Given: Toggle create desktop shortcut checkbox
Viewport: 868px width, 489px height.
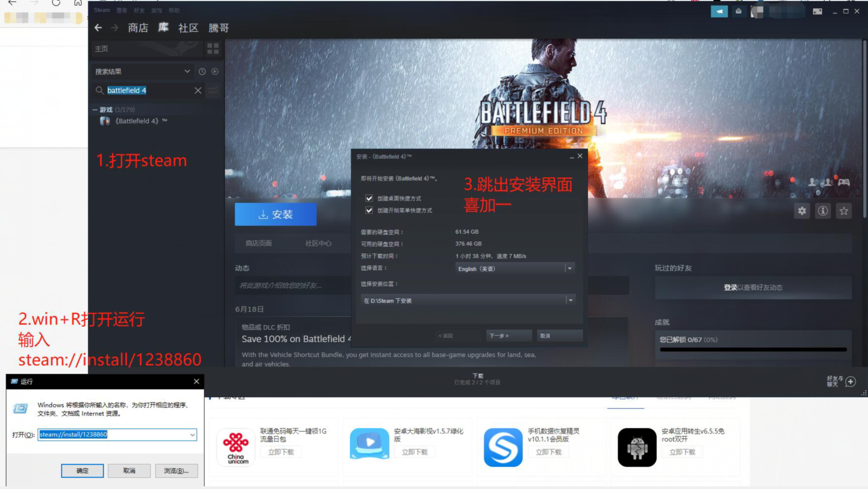Looking at the screenshot, I should pos(369,198).
